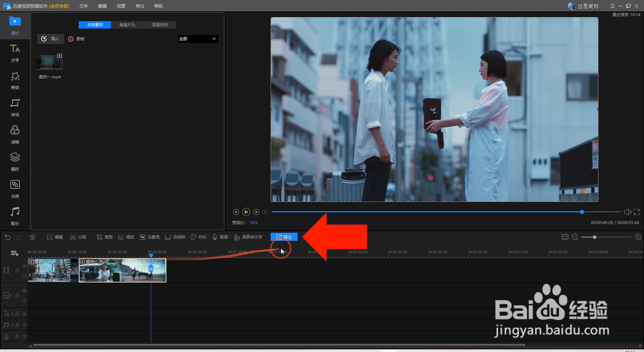The image size is (644, 352).
Task: Open the 全部 filter dropdown
Action: point(198,39)
